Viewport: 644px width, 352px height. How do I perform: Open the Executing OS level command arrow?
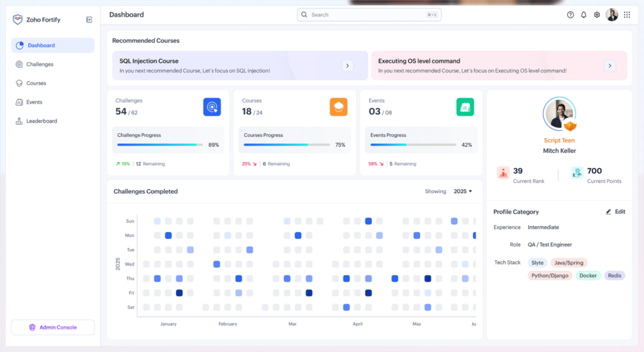[x=610, y=65]
